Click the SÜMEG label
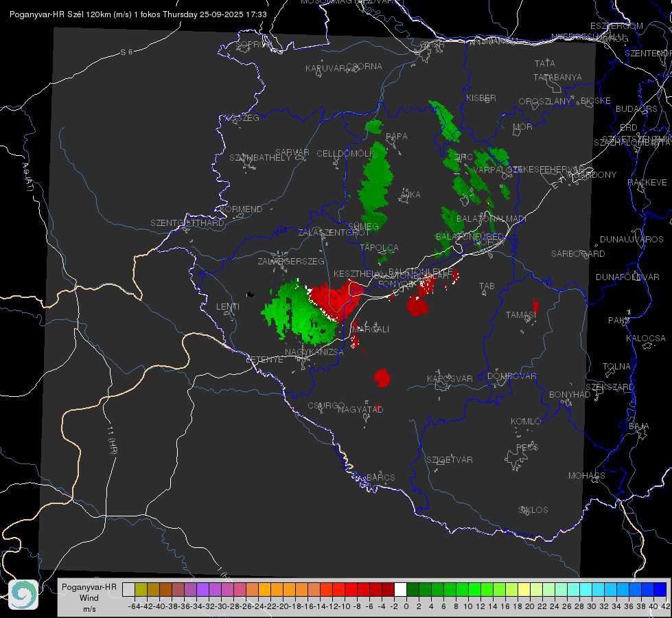The height and width of the screenshot is (618, 672). [x=363, y=227]
